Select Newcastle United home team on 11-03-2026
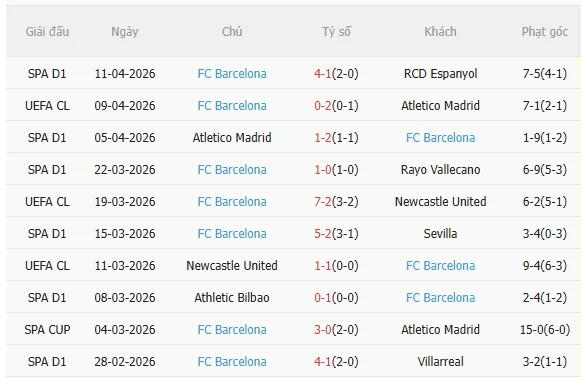 (x=232, y=265)
